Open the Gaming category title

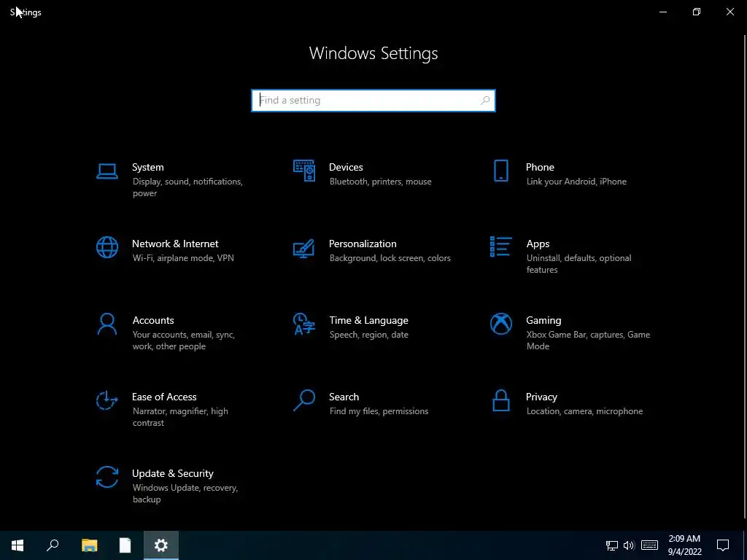click(543, 321)
